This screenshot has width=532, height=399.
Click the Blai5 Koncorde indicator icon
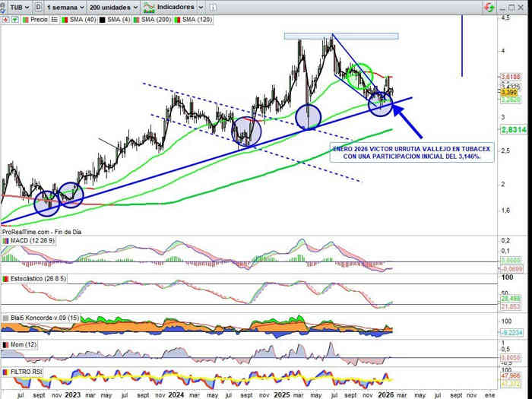click(5, 317)
